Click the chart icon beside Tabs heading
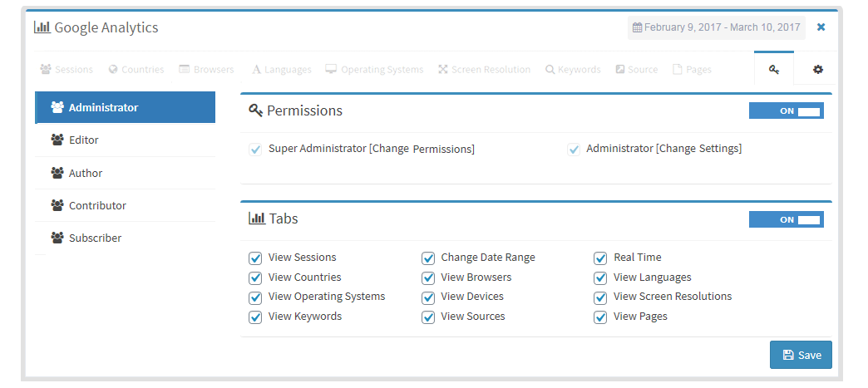Screen dimensions: 868x388 click(257, 218)
